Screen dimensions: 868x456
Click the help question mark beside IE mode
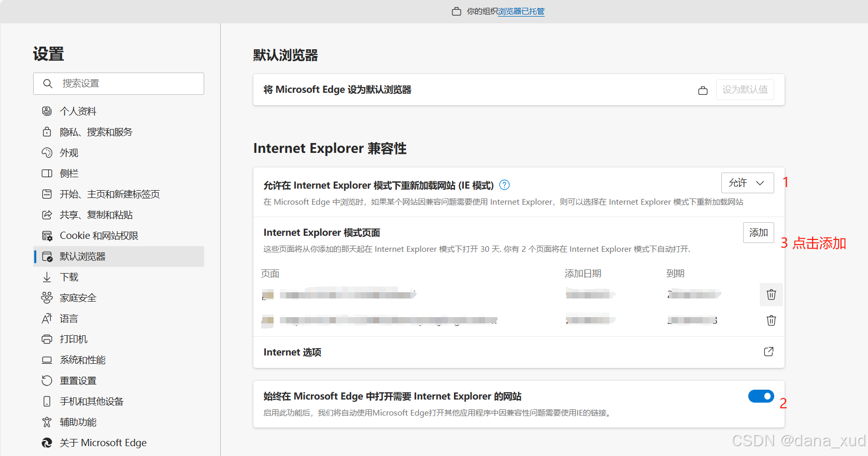point(504,185)
